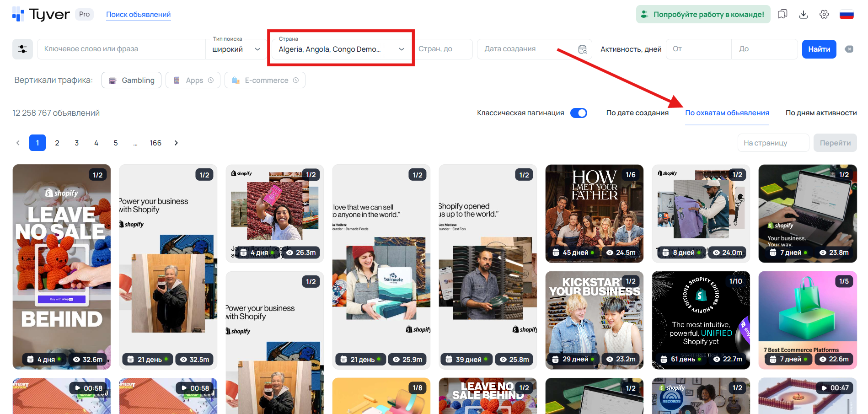Screen dimensions: 868x414
Task: Click the bookmarks icon in header
Action: tap(782, 14)
